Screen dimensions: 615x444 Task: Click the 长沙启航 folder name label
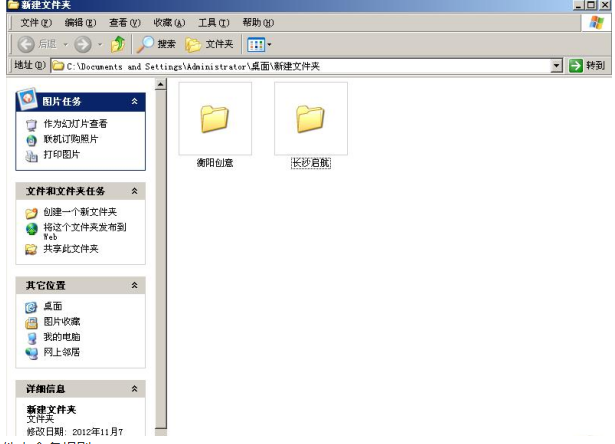(311, 163)
